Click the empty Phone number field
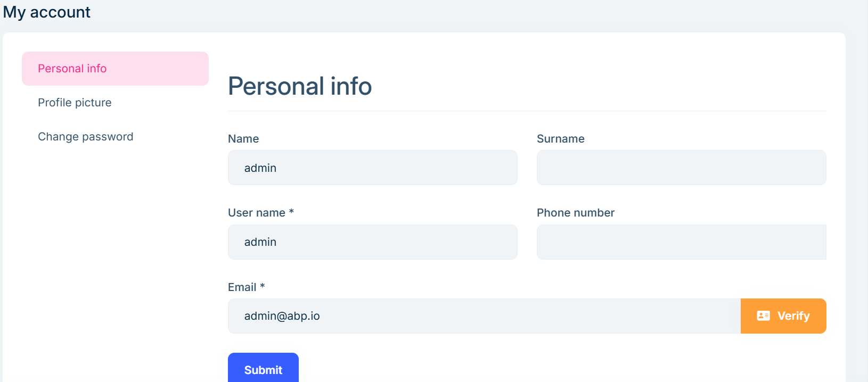The image size is (868, 382). [x=681, y=242]
